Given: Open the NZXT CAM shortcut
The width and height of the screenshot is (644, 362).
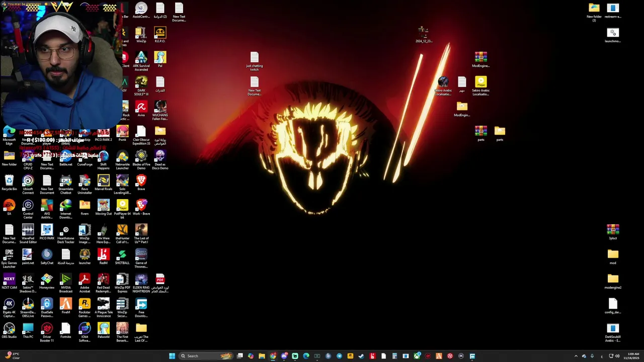Looking at the screenshot, I should click(9, 281).
